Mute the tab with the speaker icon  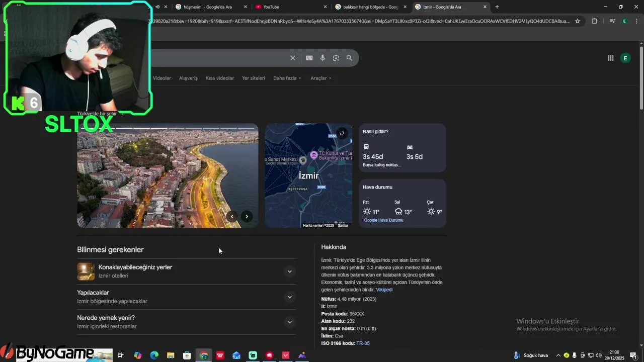(x=157, y=7)
